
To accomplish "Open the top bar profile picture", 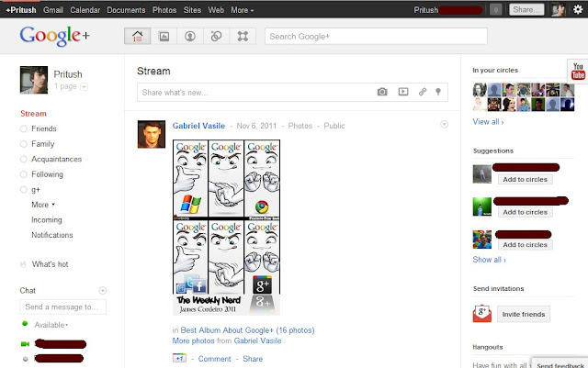I will [559, 10].
